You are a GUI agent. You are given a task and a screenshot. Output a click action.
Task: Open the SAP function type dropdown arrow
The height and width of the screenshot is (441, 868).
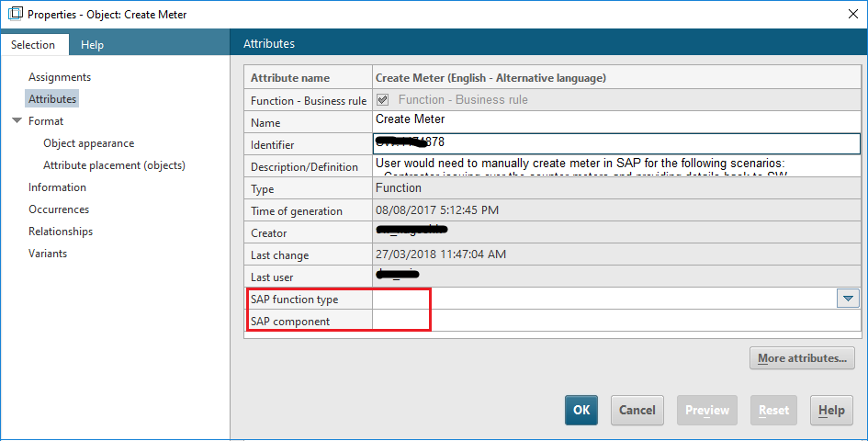click(848, 299)
